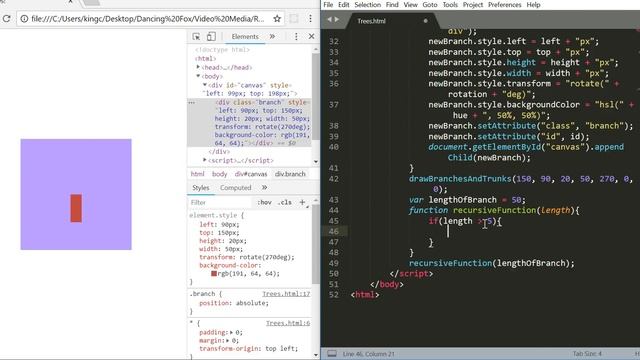640x360 pixels.
Task: Click the Line 46, Column 21 status text
Action: [x=369, y=354]
